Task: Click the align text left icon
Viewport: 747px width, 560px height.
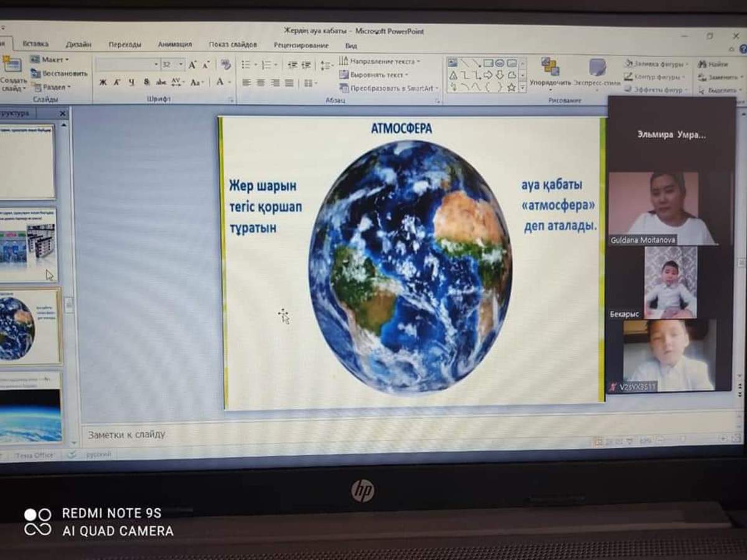Action: coord(247,83)
